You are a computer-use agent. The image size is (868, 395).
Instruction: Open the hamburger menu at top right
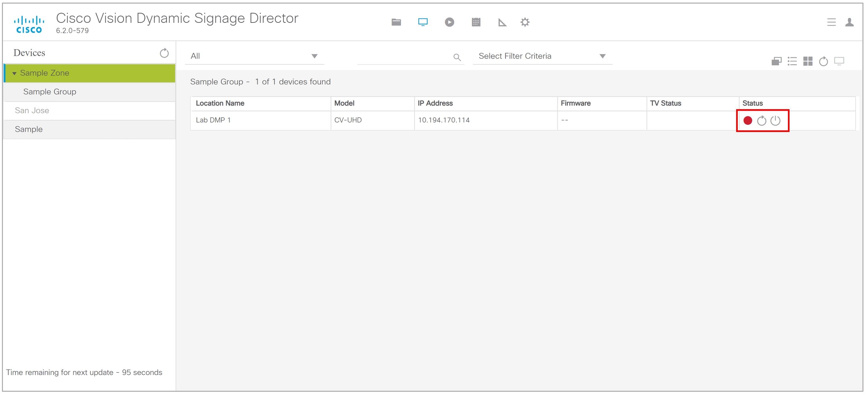coord(831,22)
